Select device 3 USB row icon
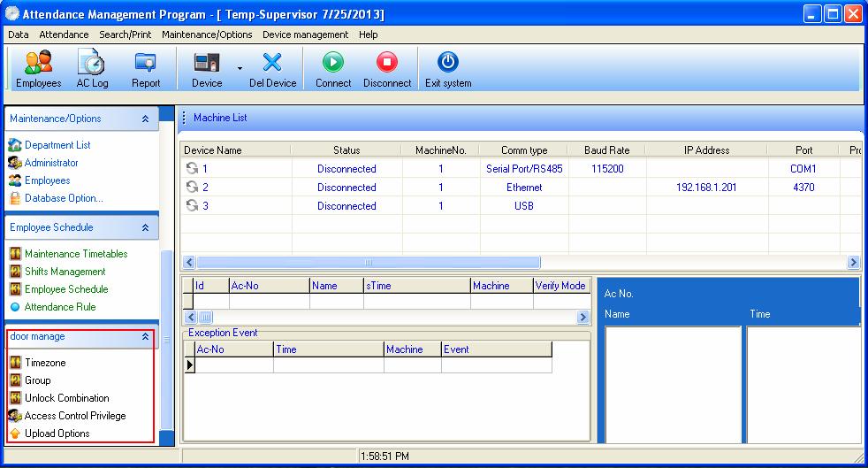This screenshot has width=868, height=468. pos(192,205)
